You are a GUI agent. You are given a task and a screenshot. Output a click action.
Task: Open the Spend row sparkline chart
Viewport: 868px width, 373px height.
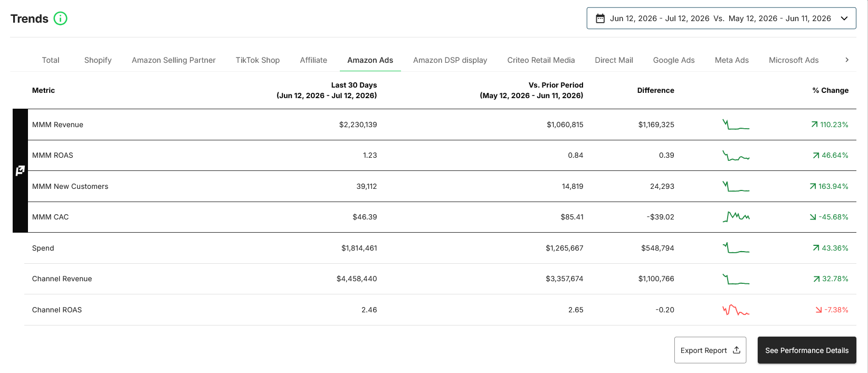(736, 248)
